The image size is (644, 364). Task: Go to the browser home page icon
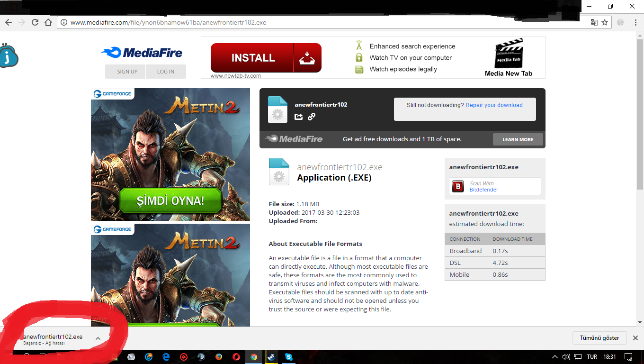pos(48,22)
